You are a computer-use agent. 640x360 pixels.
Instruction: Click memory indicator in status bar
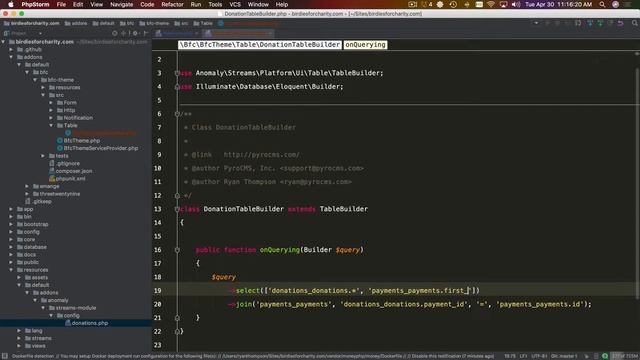pyautogui.click(x=625, y=356)
